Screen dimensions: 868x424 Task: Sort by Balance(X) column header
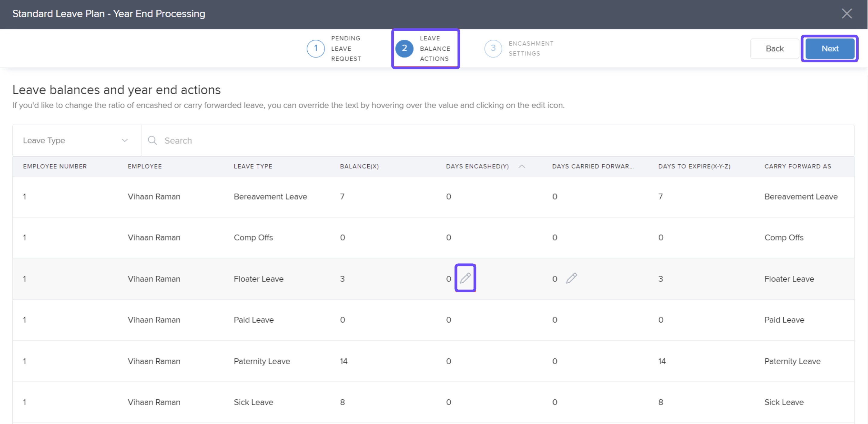click(359, 166)
